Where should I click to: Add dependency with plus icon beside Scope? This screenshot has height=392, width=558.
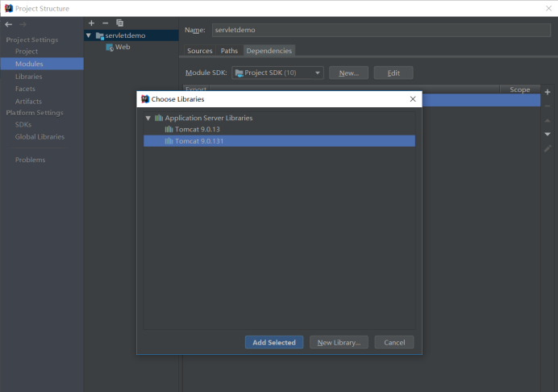[548, 92]
